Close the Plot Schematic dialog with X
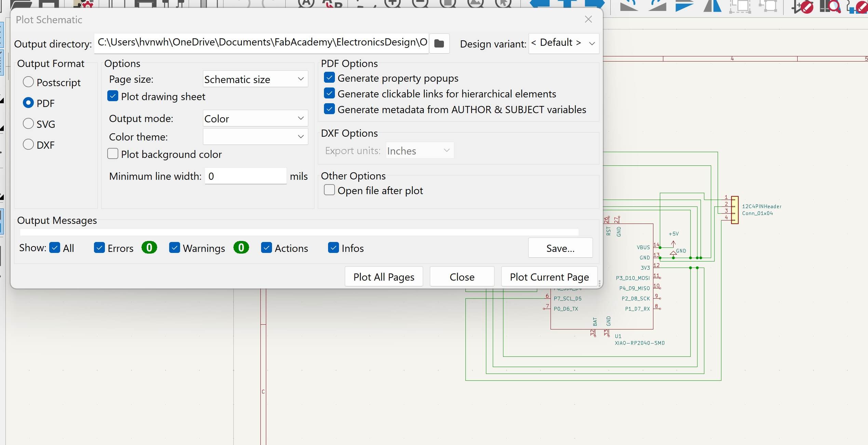The width and height of the screenshot is (868, 445). coord(588,19)
